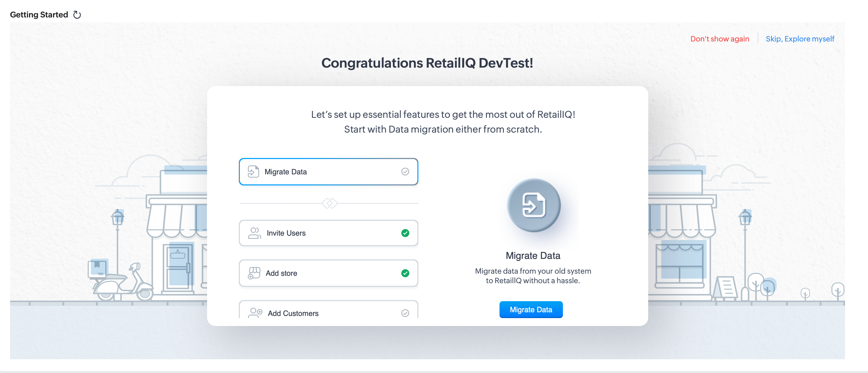Click the Congratulations RetailIQ DevTest! title
The width and height of the screenshot is (868, 373).
(x=427, y=63)
